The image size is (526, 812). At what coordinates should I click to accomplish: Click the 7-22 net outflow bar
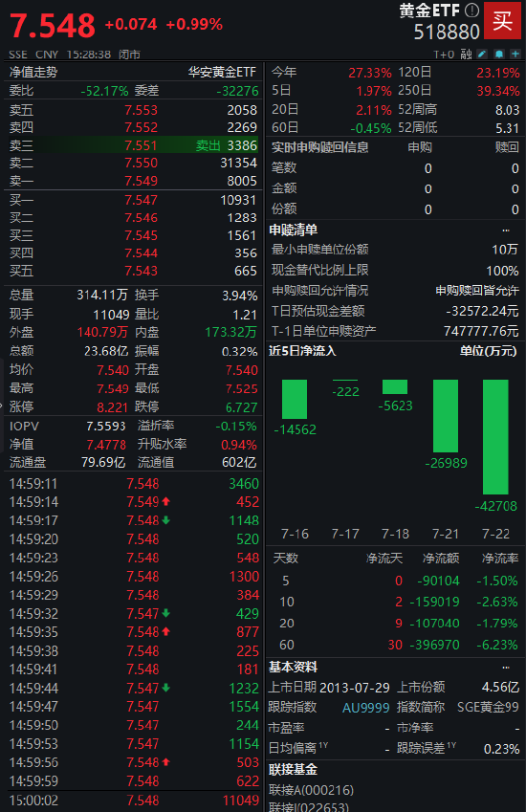pos(495,437)
